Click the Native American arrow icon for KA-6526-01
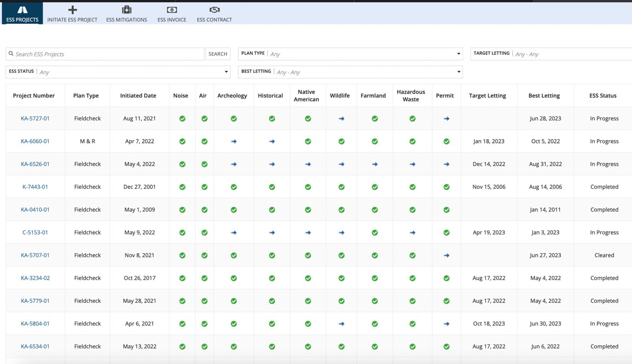The width and height of the screenshot is (632, 364). (308, 164)
